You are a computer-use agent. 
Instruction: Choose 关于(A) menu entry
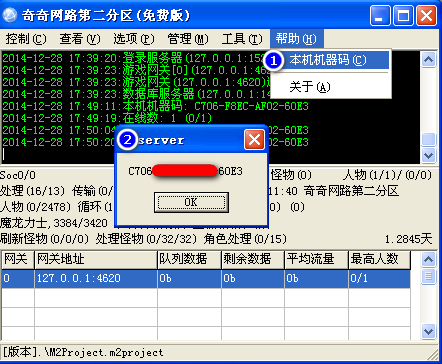tap(331, 87)
